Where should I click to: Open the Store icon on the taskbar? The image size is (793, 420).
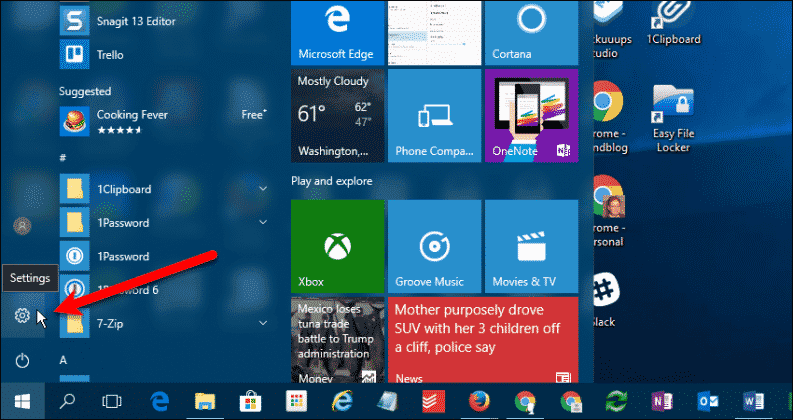point(250,402)
